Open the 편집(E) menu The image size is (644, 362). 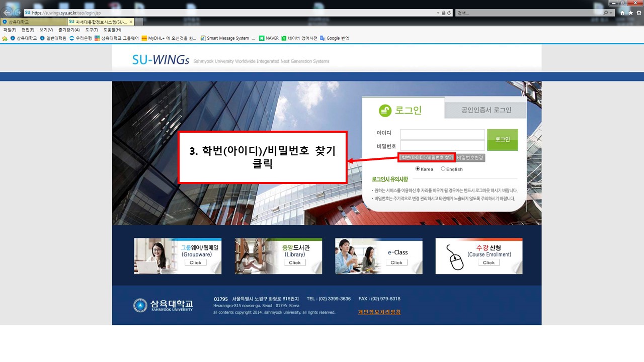point(28,30)
